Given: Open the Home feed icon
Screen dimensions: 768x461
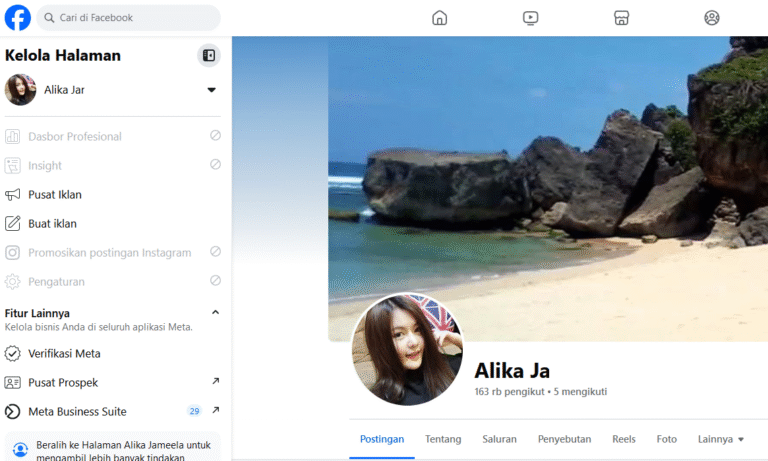Looking at the screenshot, I should 439,17.
